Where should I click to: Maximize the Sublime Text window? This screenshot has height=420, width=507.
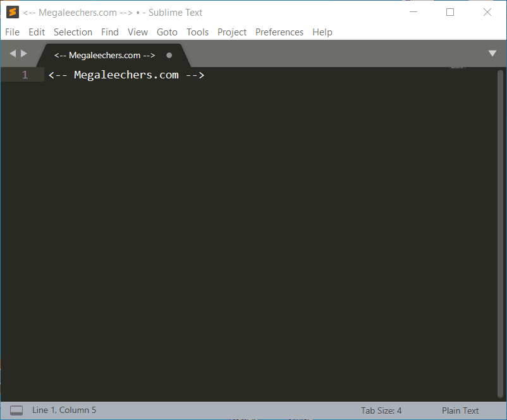point(450,12)
